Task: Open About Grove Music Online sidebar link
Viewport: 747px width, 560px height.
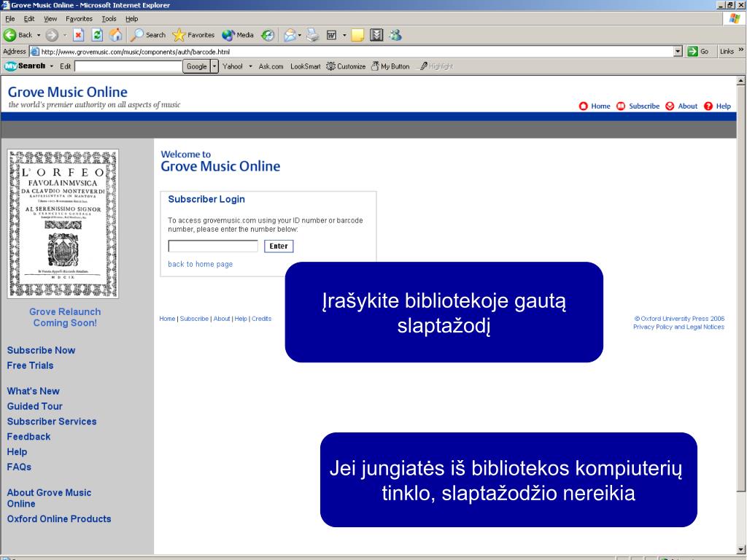Action: coord(49,498)
